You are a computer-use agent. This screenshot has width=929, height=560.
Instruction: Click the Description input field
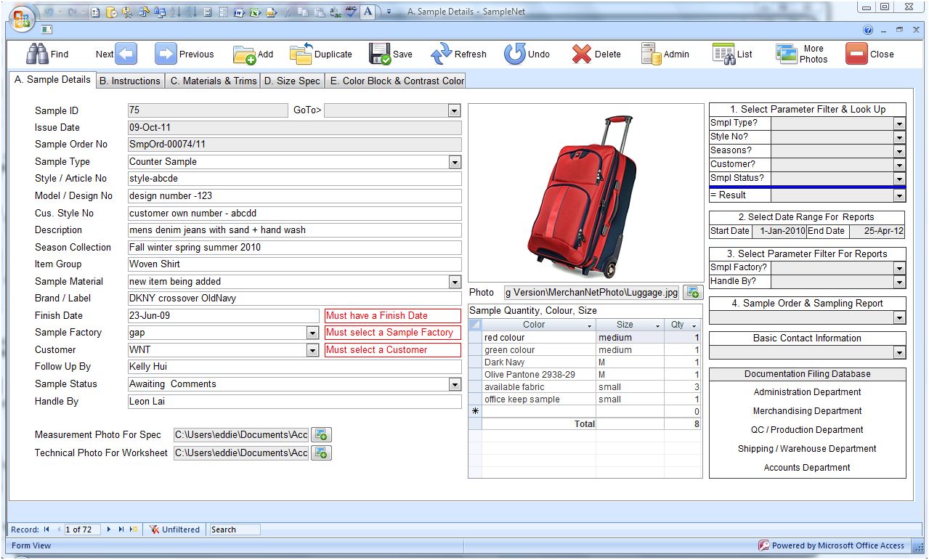(294, 230)
